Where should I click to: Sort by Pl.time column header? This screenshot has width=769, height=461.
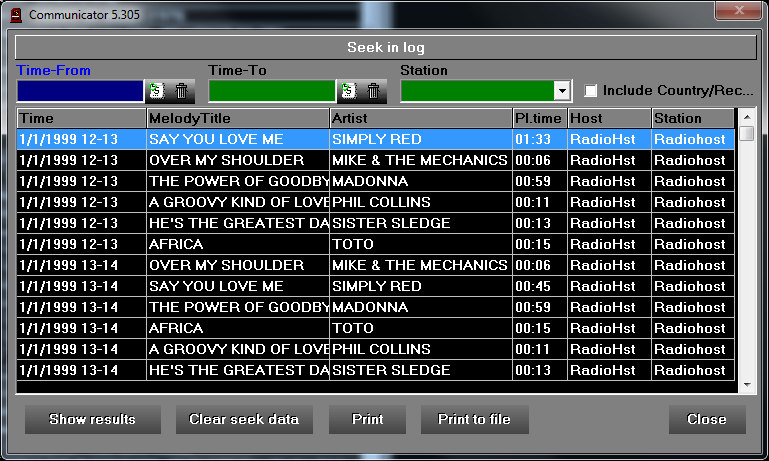[539, 118]
